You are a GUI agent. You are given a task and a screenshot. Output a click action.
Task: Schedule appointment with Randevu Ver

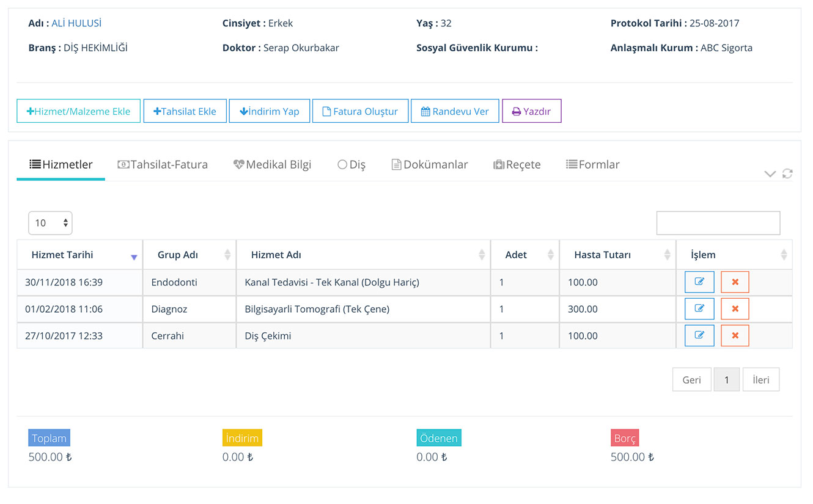coord(455,111)
